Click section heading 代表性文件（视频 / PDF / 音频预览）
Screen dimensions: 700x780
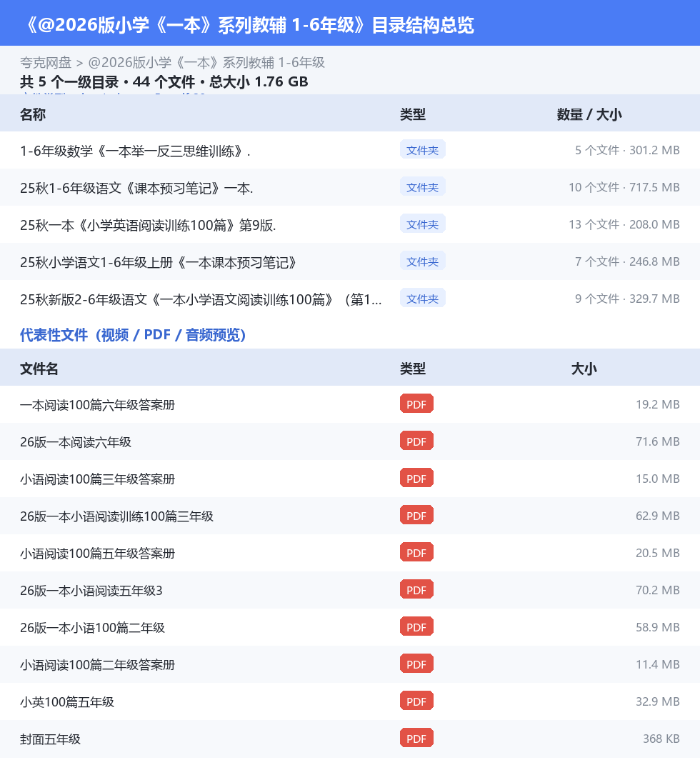(133, 335)
